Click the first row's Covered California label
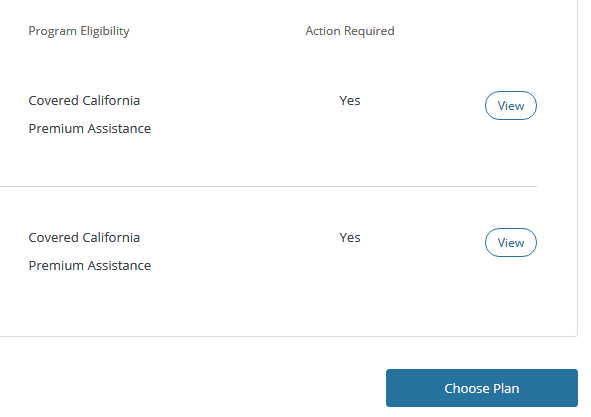Image resolution: width=591 pixels, height=417 pixels. (84, 101)
